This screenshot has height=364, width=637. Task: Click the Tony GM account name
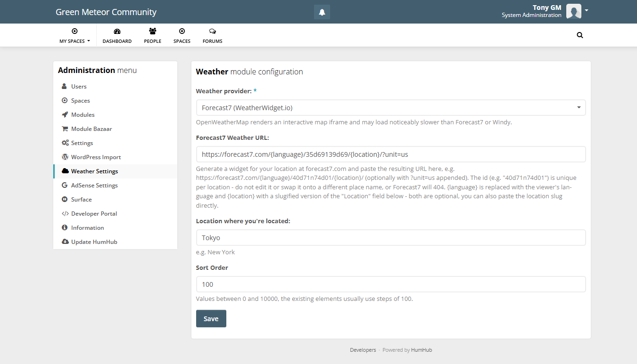point(547,8)
